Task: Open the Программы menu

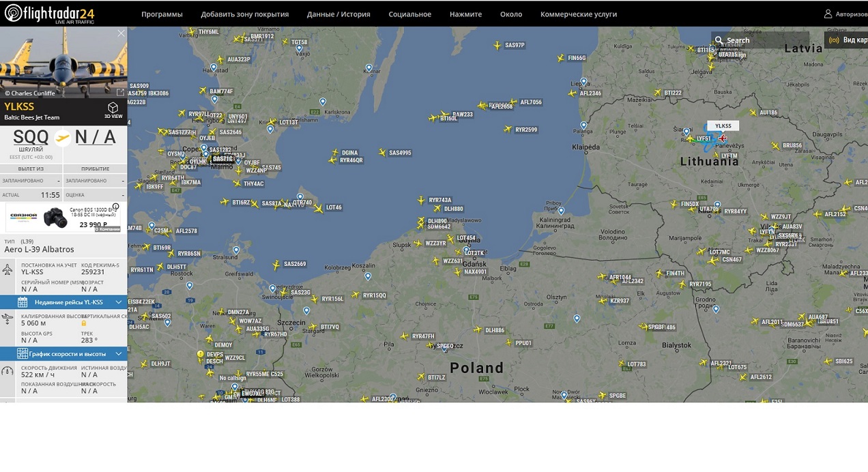Action: 162,14
